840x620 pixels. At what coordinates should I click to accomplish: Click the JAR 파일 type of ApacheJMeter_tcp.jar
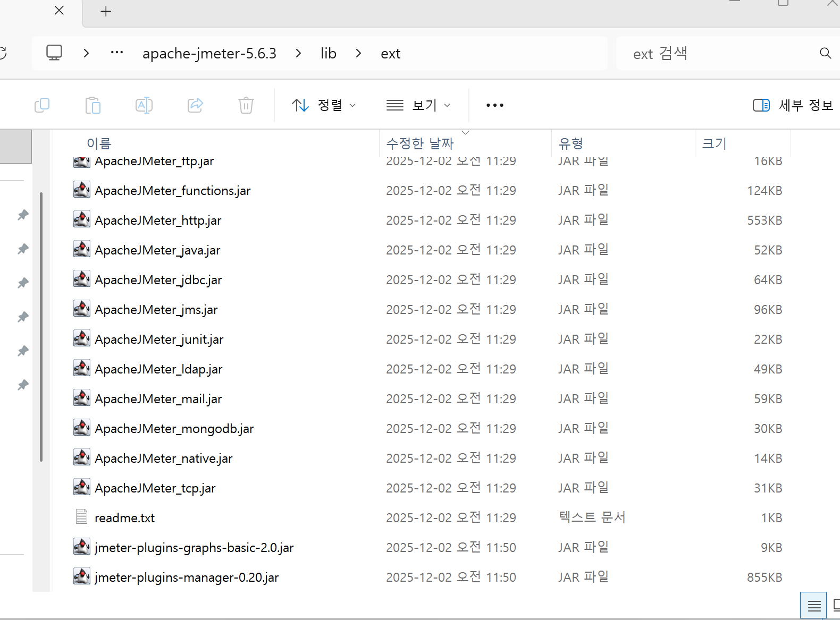coord(583,488)
